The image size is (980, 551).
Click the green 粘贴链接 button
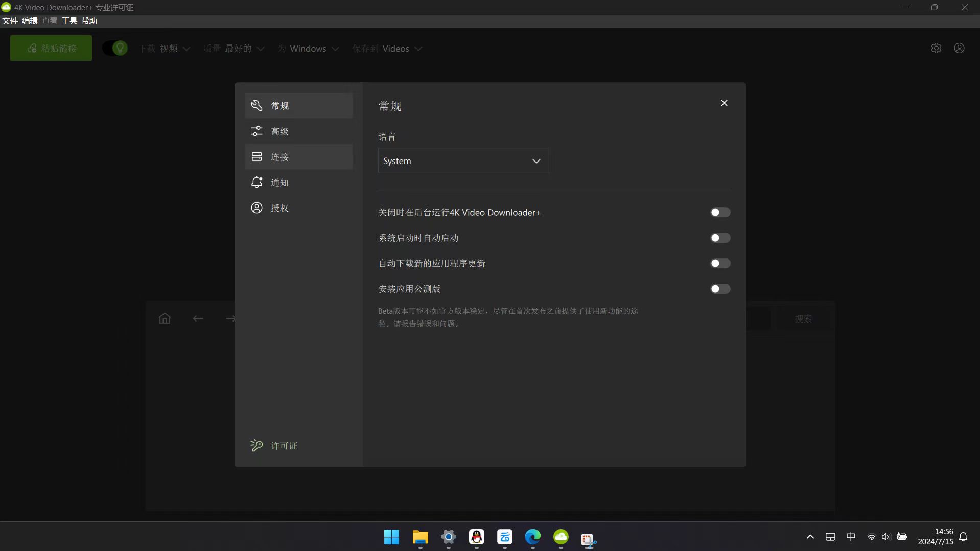click(51, 48)
